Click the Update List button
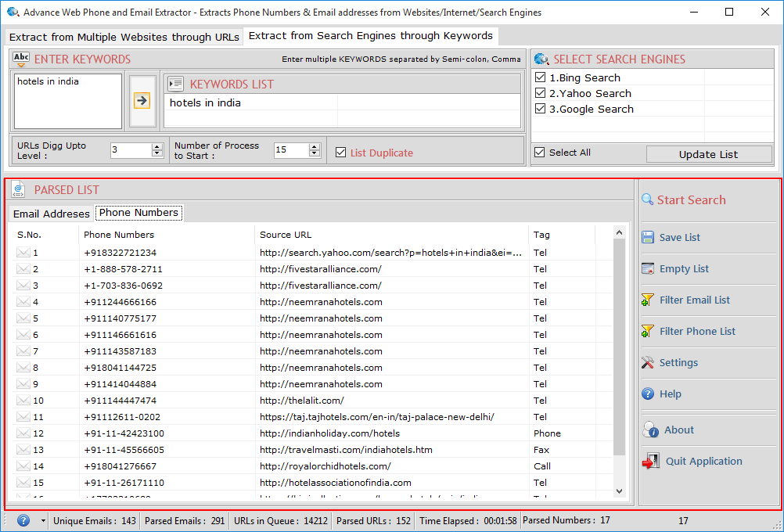The height and width of the screenshot is (532, 784). pos(709,154)
